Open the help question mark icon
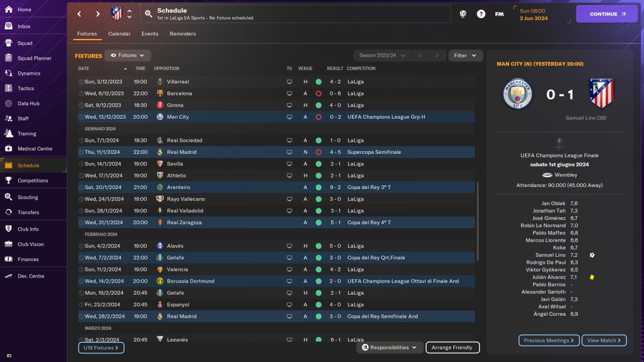 (481, 14)
